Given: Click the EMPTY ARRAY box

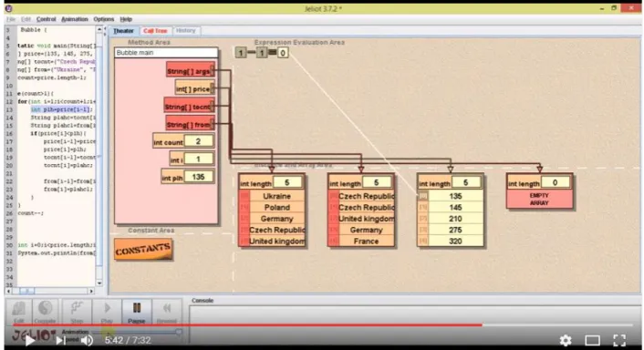Looking at the screenshot, I should point(539,199).
